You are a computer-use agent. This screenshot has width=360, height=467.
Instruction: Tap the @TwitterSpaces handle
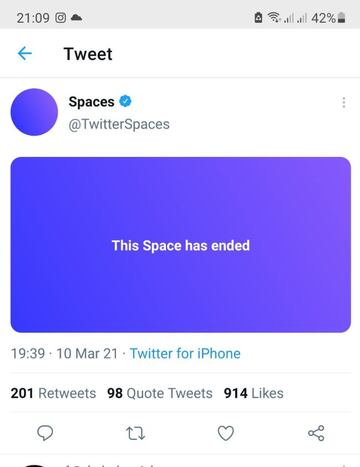[119, 124]
